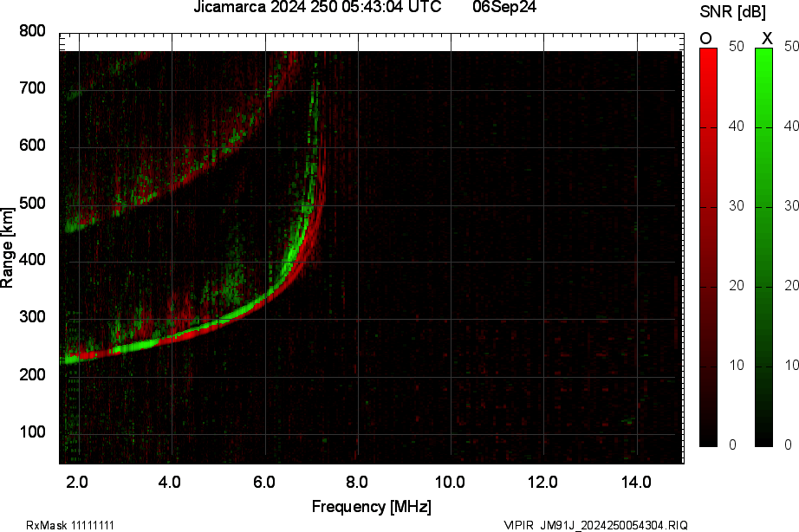
Task: Click the '12.0' frequency tick label
Action: click(x=542, y=482)
